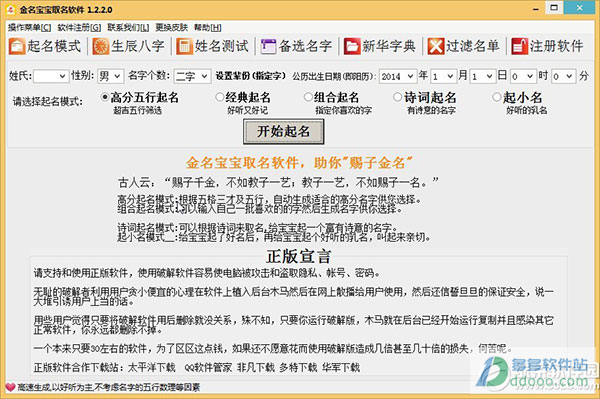Click the QQ软件管家 download link

point(208,368)
